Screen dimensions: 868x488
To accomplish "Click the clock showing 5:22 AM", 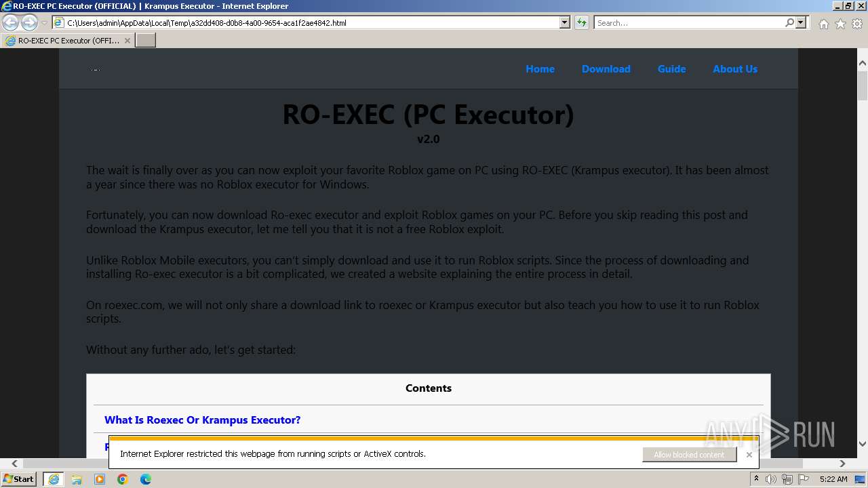I will tap(833, 479).
